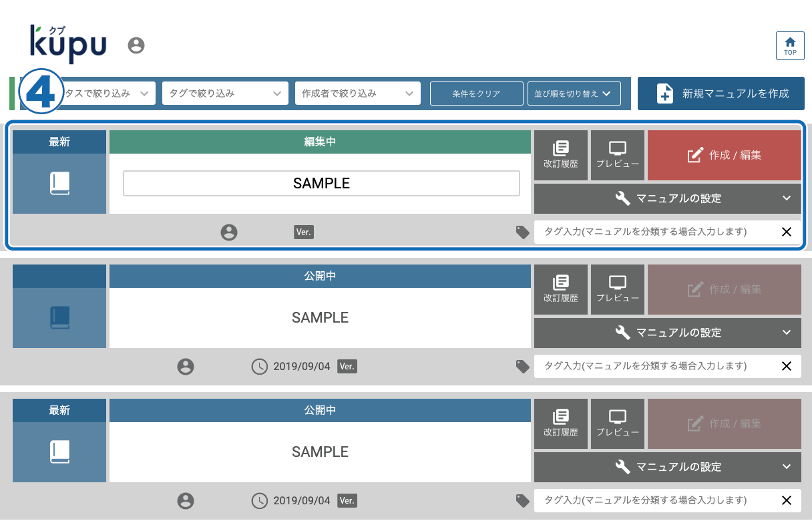Click the tag input field of middle manual
The width and height of the screenshot is (812, 523).
tap(654, 366)
